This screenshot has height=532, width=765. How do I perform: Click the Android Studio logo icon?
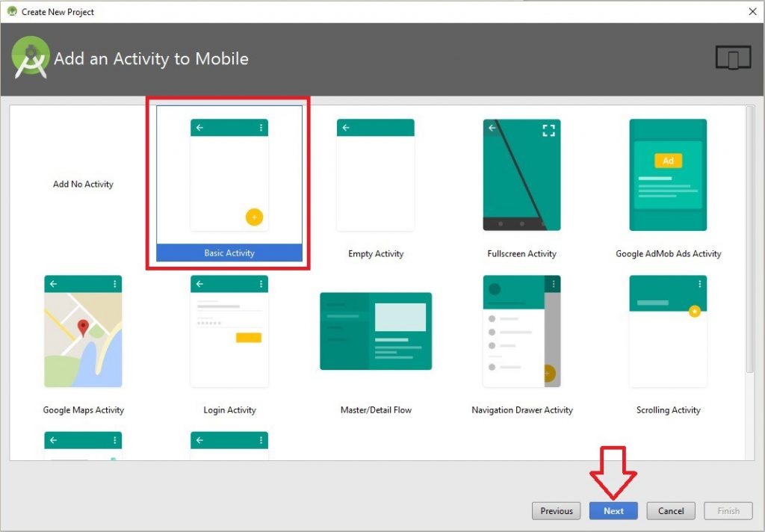click(x=30, y=57)
